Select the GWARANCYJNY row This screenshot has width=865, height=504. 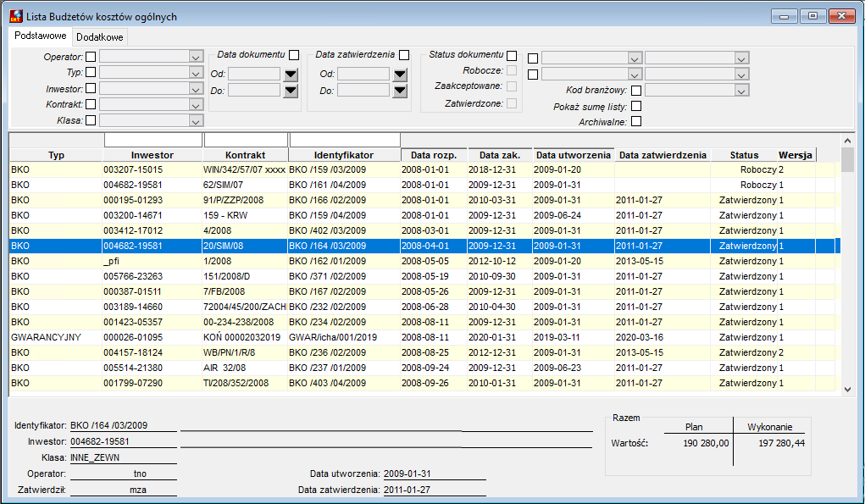tap(424, 337)
